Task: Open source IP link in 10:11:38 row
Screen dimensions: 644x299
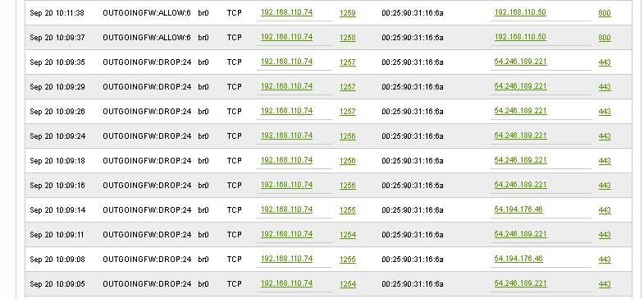Action: [286, 12]
